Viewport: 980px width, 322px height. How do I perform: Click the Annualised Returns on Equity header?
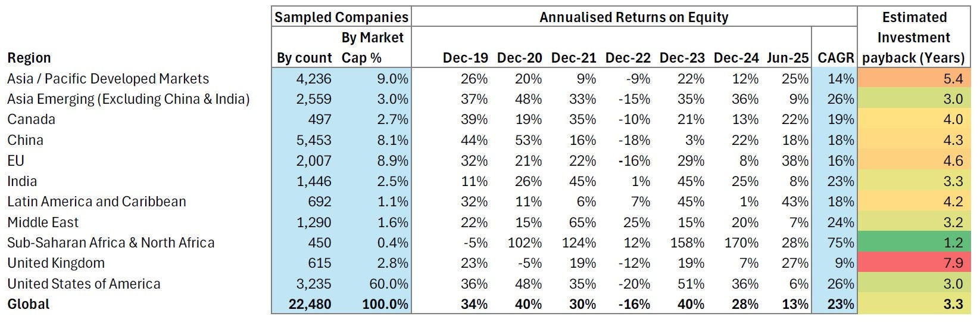[633, 17]
